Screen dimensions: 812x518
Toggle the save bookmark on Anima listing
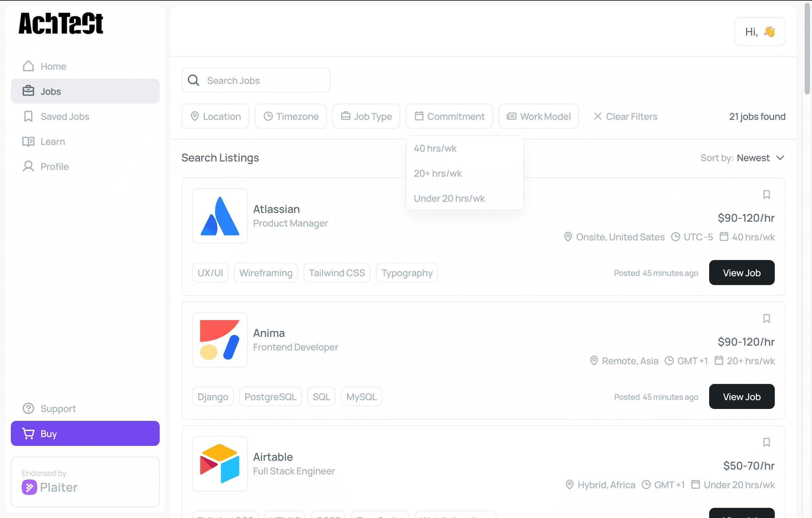pyautogui.click(x=767, y=318)
